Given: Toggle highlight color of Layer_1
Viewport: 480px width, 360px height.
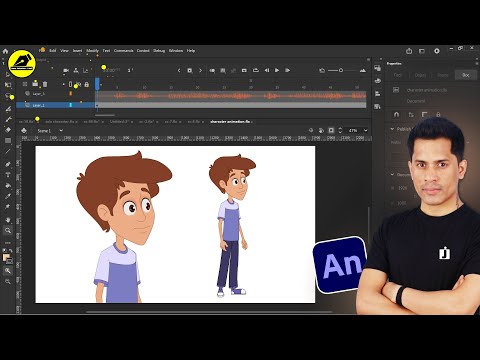Looking at the screenshot, I should (70, 105).
